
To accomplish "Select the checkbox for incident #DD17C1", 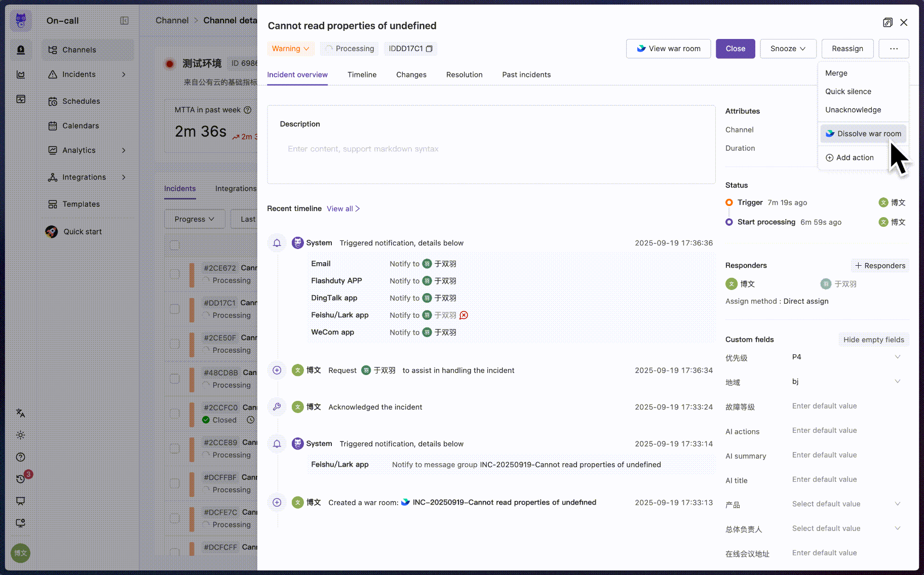I will (175, 309).
